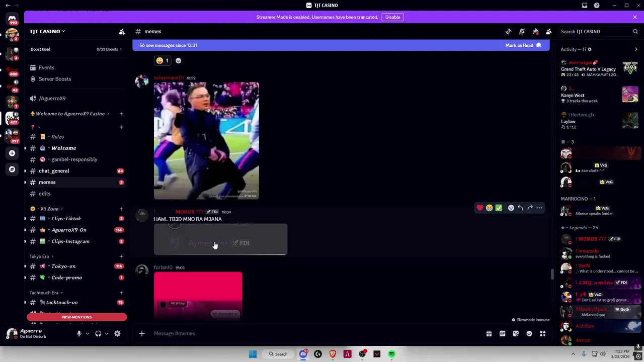Toggle the member list icon
Viewport: 644px width, 362px height.
(x=549, y=31)
